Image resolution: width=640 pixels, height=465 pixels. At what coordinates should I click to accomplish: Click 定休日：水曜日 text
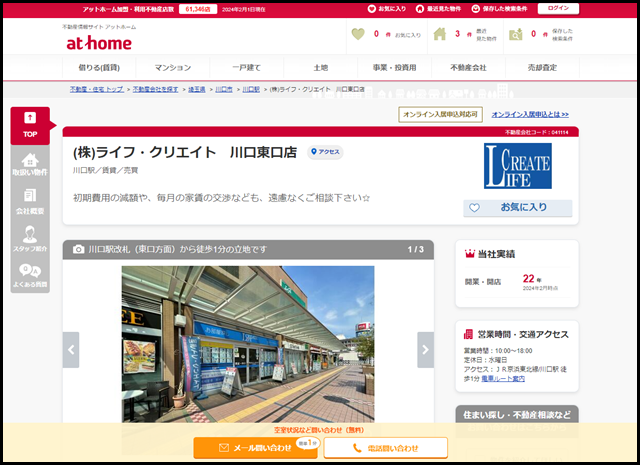[485, 360]
